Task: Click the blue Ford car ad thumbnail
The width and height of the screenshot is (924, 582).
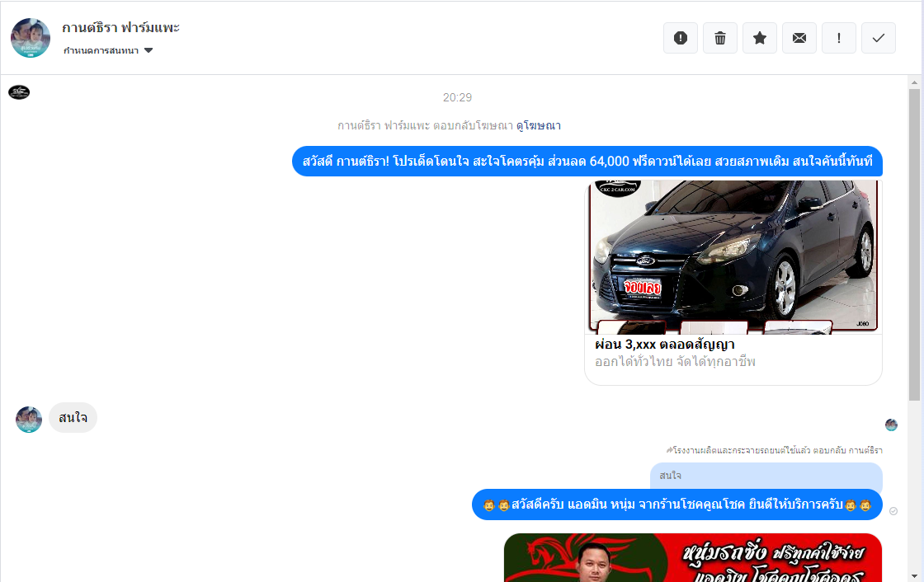Action: coord(733,256)
